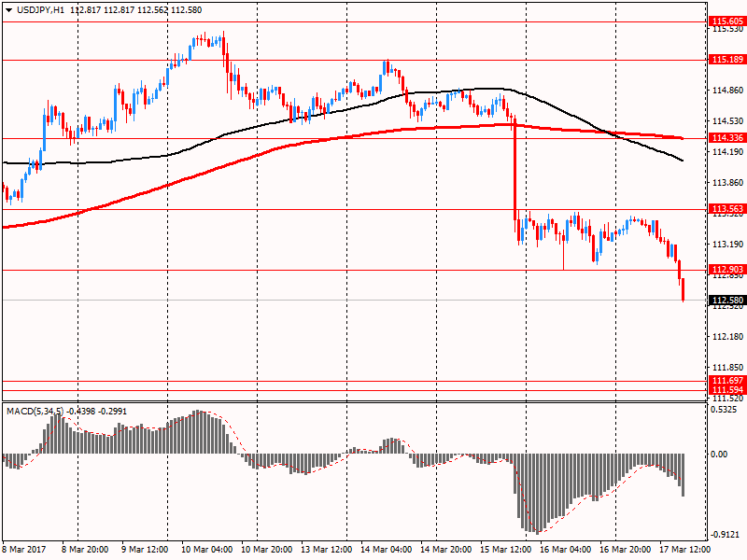747x560 pixels.
Task: Select the 114.336 price level label
Action: tap(726, 138)
